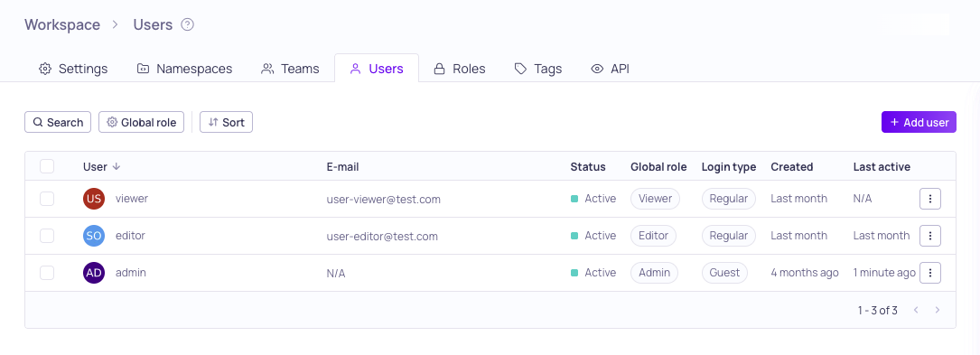Click the 1 - 3 of 3 pagination text
Screen dimensions: 980x355
pyautogui.click(x=878, y=310)
